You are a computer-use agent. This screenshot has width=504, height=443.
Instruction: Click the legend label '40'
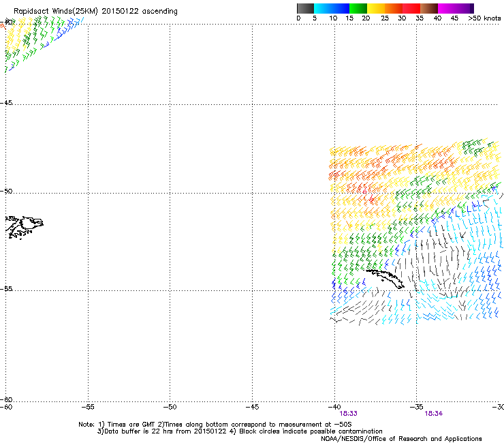tap(437, 18)
